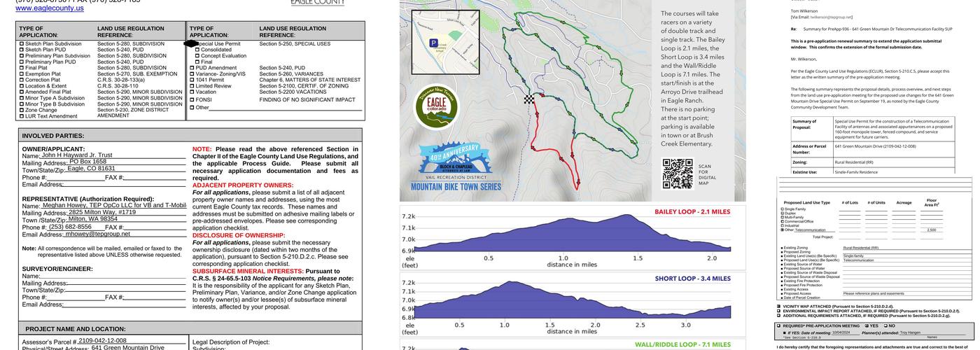980x350 pixels.
Task: Check the Consolidated option box
Action: [x=197, y=50]
